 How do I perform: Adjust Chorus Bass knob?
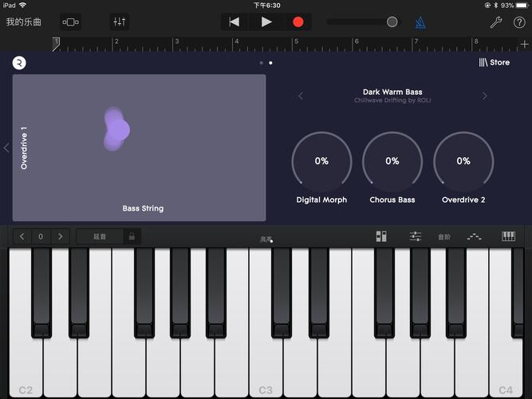coord(392,161)
